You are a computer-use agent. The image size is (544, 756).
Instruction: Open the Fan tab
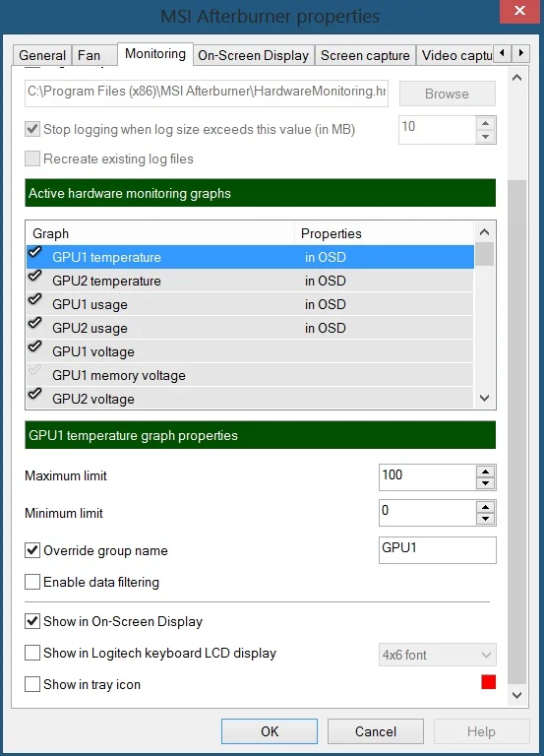(94, 55)
